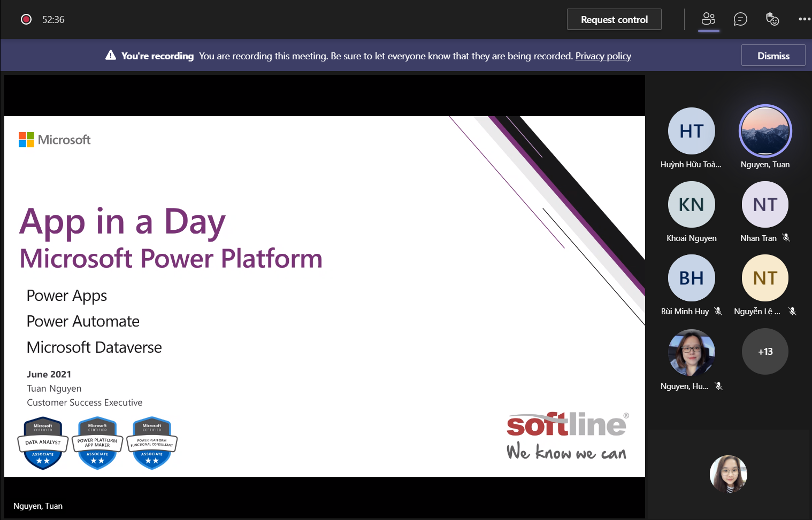Click the Functional Consultant Associate badge

click(152, 443)
